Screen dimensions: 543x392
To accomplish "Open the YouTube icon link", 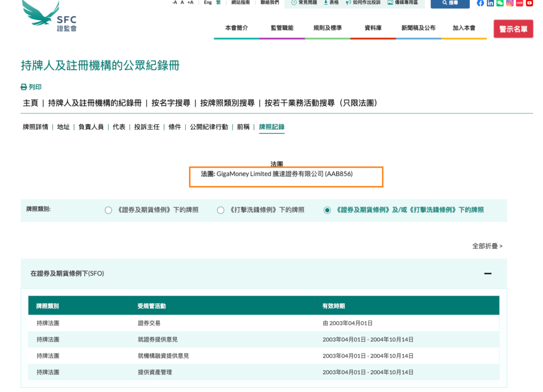I will coord(530,3).
